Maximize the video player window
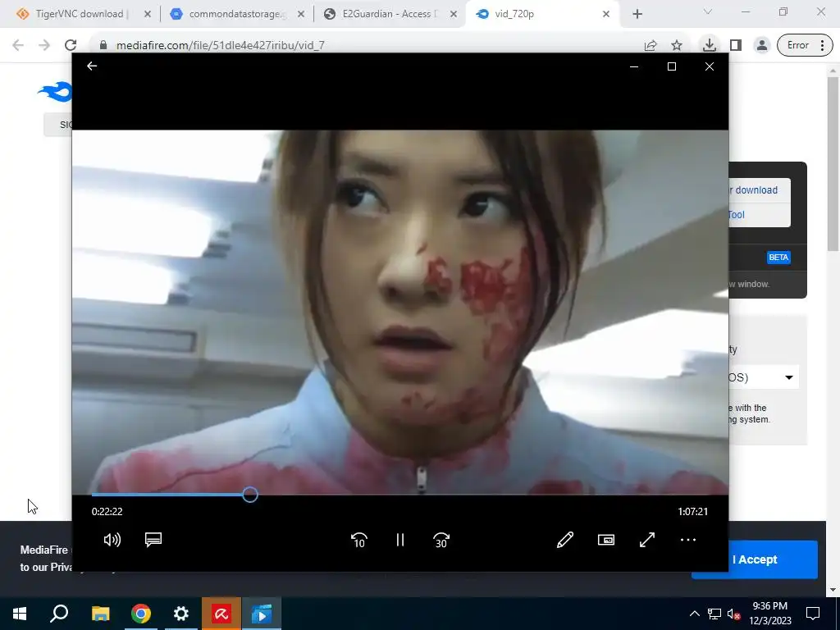Image resolution: width=840 pixels, height=630 pixels. point(672,66)
